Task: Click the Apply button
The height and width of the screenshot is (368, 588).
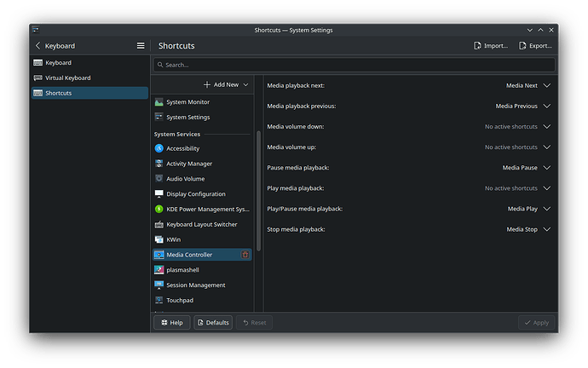Action: pyautogui.click(x=536, y=323)
